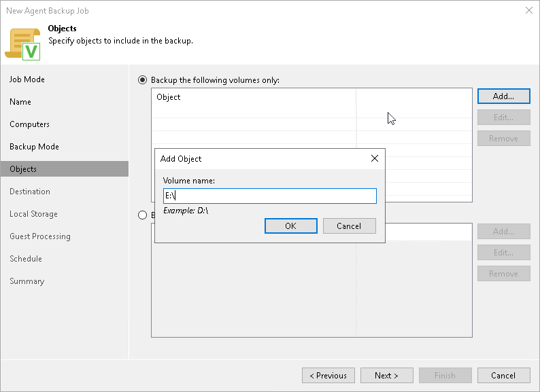Image resolution: width=540 pixels, height=392 pixels.
Task: Open the Guest Processing wizard step
Action: pos(40,236)
